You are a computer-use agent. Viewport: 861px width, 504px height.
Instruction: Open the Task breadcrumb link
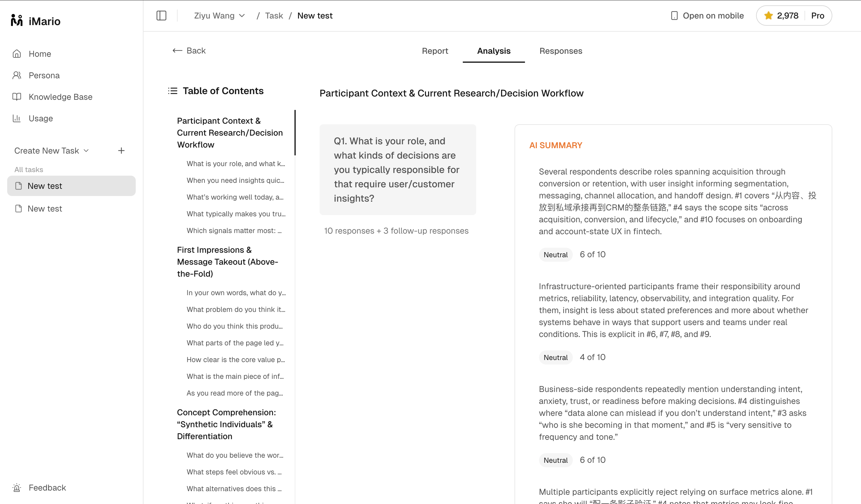(x=274, y=16)
